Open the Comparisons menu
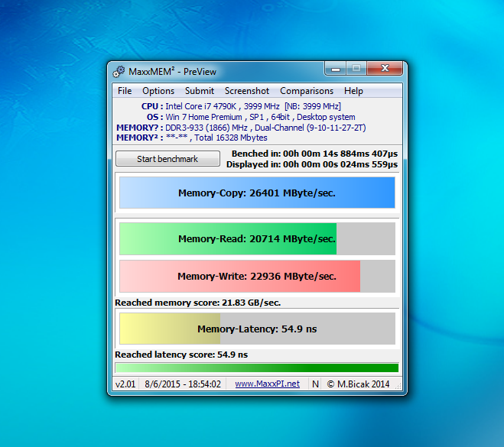 (x=307, y=91)
